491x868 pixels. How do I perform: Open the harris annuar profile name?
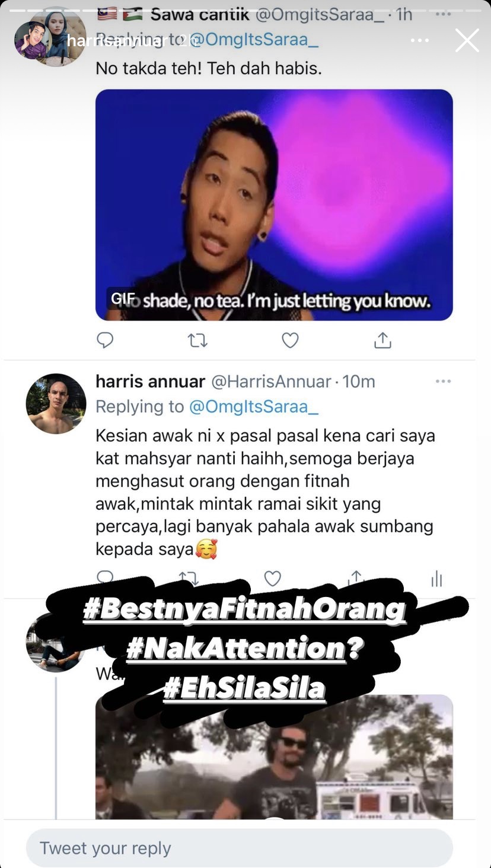click(x=151, y=381)
